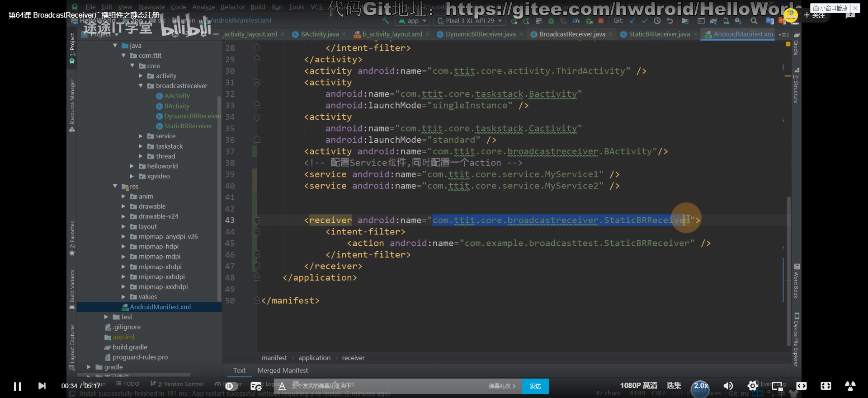Open the Merged Manifest tab
Image resolution: width=868 pixels, height=398 pixels.
(x=283, y=370)
